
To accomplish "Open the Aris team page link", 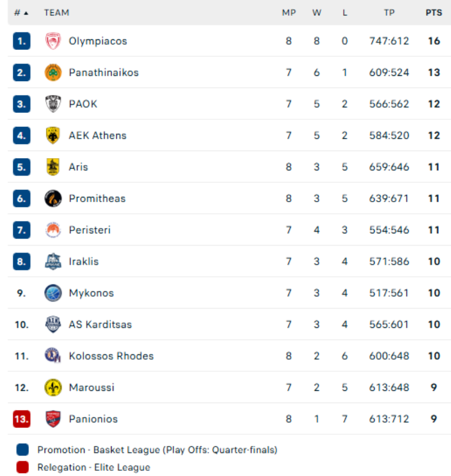I will (x=78, y=167).
